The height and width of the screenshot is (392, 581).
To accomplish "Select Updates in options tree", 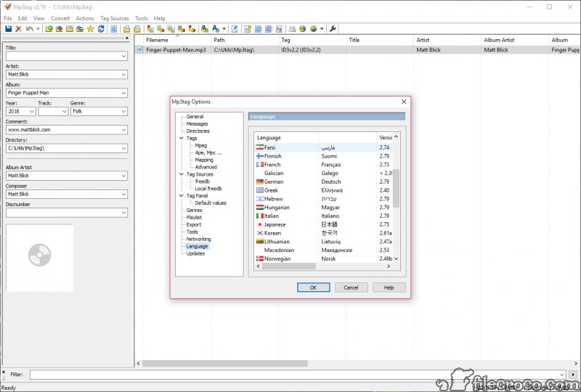I will [x=195, y=253].
